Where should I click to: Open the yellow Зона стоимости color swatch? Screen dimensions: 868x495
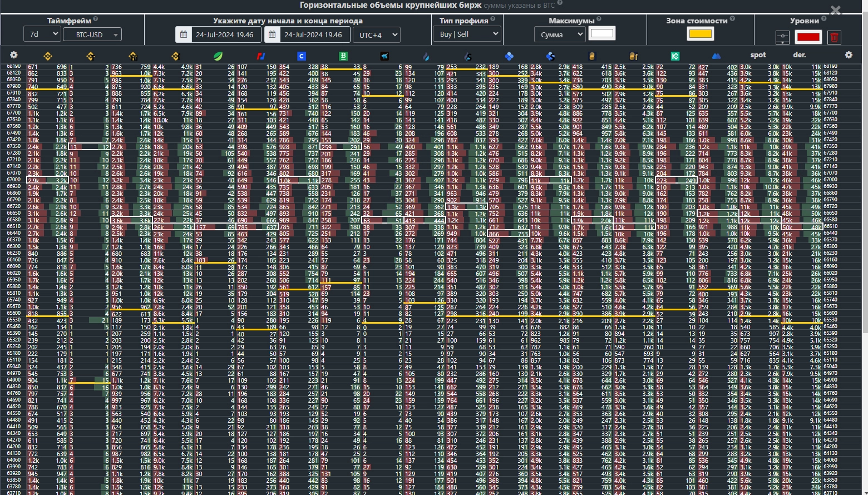(700, 34)
